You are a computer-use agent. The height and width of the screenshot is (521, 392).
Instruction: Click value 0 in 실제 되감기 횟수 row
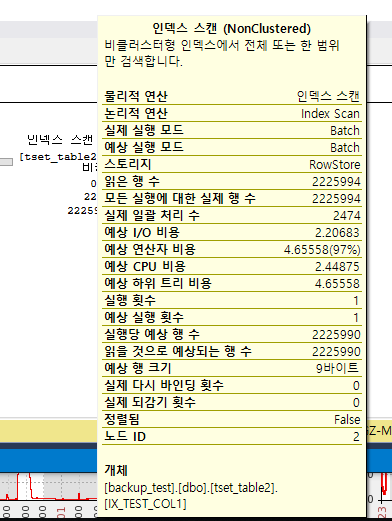click(356, 403)
